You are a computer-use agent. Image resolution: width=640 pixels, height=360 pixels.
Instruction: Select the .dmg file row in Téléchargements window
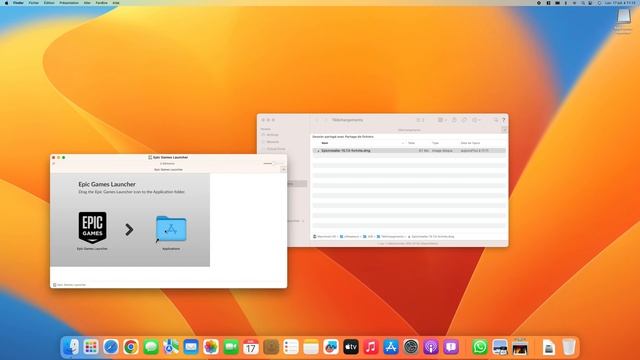pos(409,151)
